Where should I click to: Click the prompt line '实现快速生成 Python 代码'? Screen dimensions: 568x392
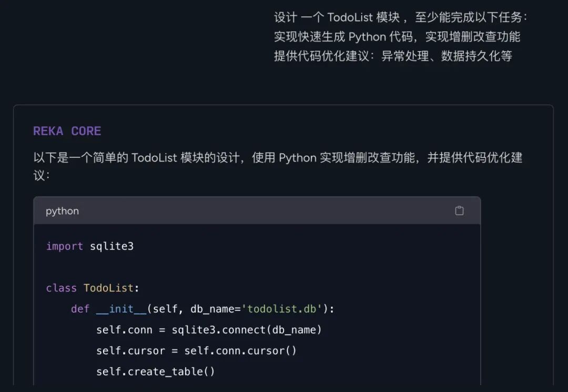tap(397, 37)
